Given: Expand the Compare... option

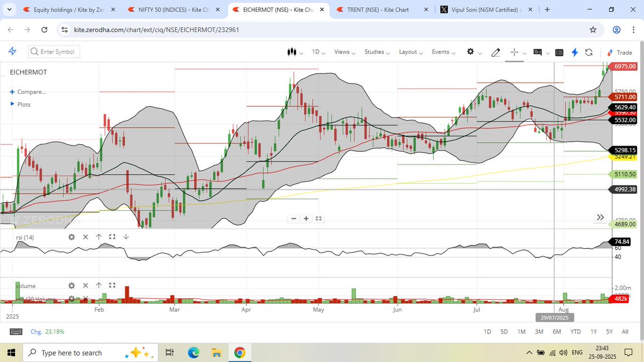Looking at the screenshot, I should 28,92.
